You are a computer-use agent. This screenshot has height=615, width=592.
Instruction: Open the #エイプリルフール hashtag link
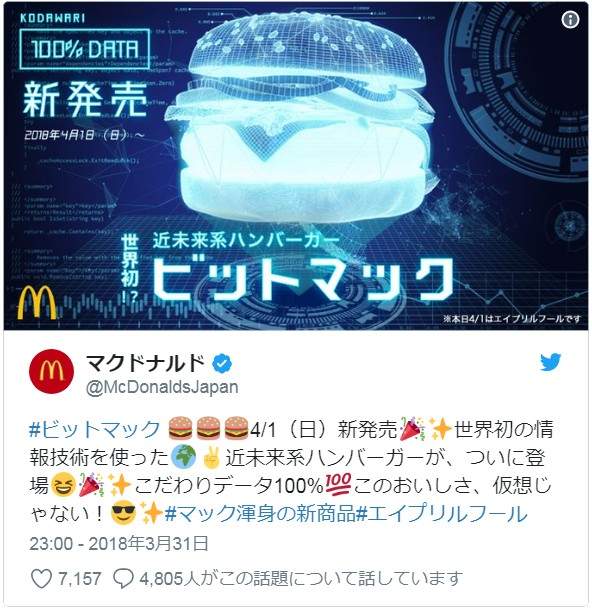click(x=441, y=514)
